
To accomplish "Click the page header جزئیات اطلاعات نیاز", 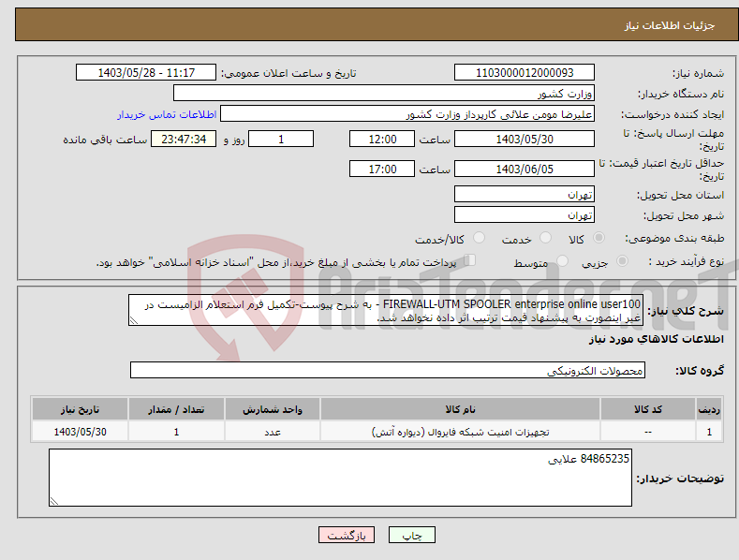I will (670, 25).
